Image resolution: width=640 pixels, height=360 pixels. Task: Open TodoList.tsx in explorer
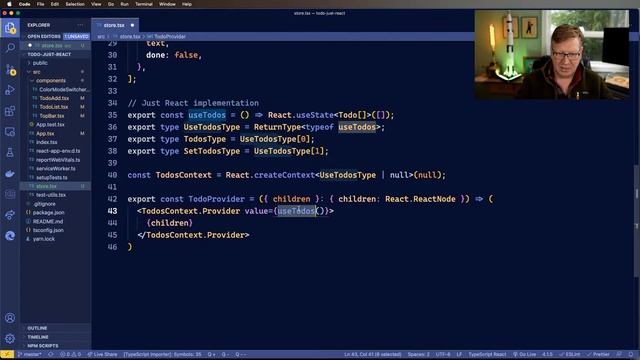tap(53, 107)
